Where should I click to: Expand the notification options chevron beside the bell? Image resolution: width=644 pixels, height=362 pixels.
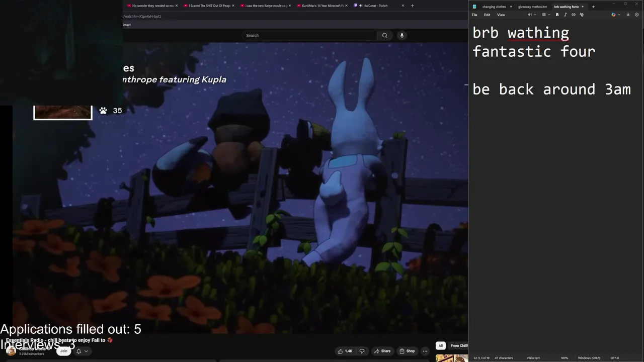pos(86,351)
